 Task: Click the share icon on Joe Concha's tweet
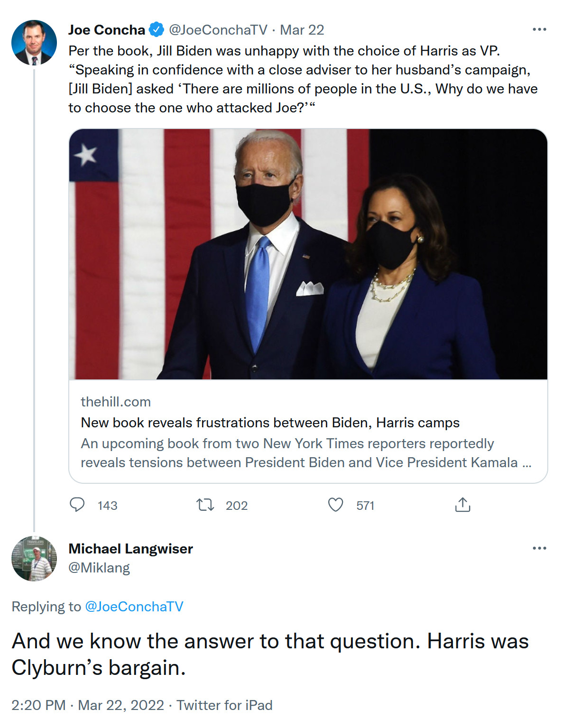[x=462, y=505]
